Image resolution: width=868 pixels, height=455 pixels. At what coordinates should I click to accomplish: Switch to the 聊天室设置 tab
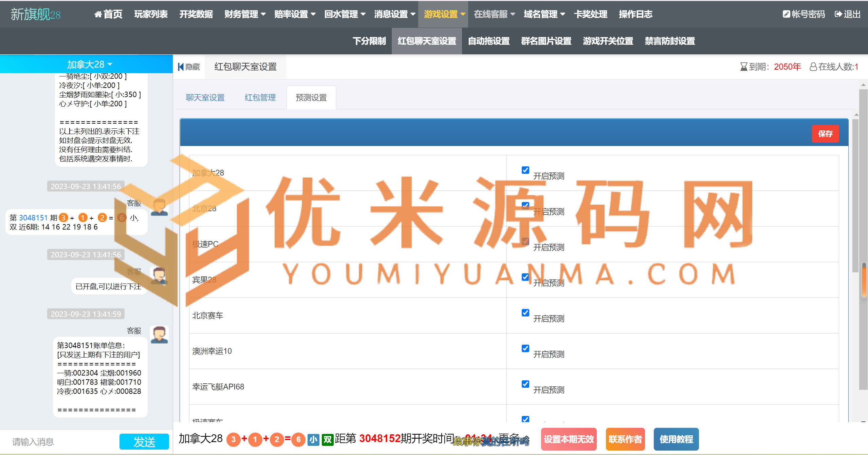tap(205, 98)
